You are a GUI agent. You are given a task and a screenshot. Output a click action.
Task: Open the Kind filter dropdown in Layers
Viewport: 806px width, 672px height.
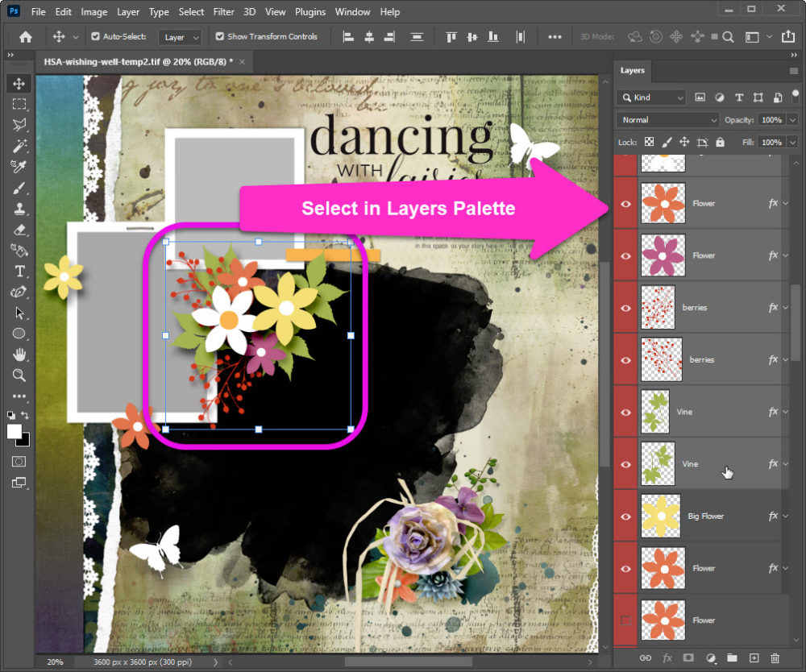(x=651, y=97)
